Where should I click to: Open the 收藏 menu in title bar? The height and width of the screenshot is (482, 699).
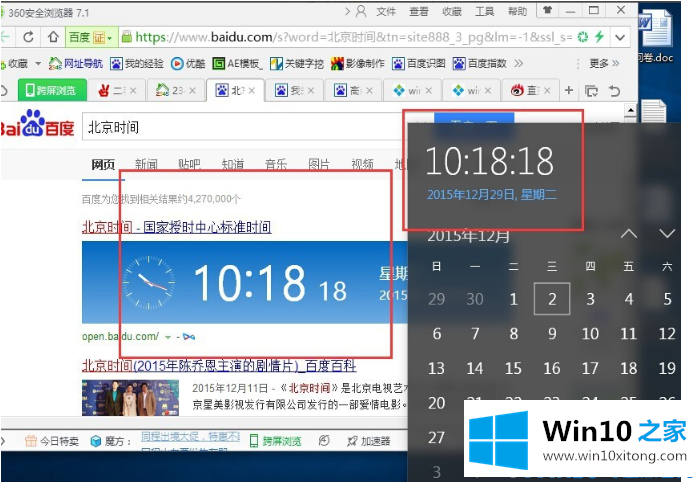[x=452, y=11]
